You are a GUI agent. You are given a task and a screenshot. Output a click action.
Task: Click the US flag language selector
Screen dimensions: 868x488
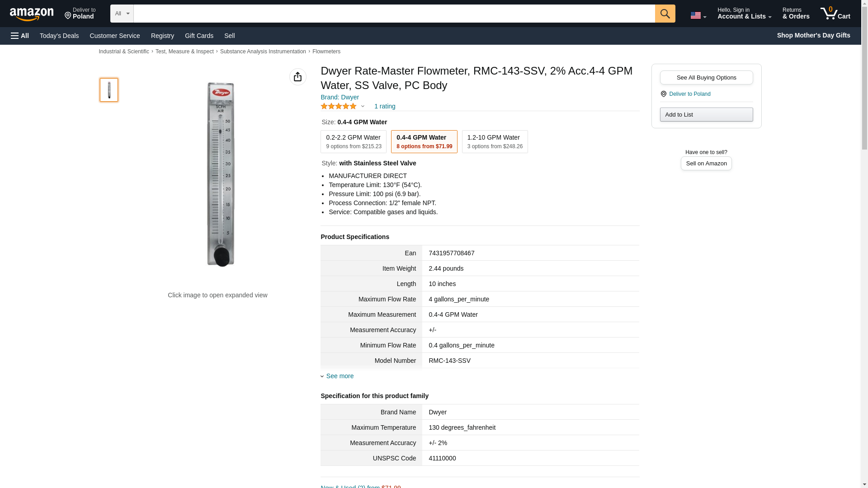[x=698, y=15]
